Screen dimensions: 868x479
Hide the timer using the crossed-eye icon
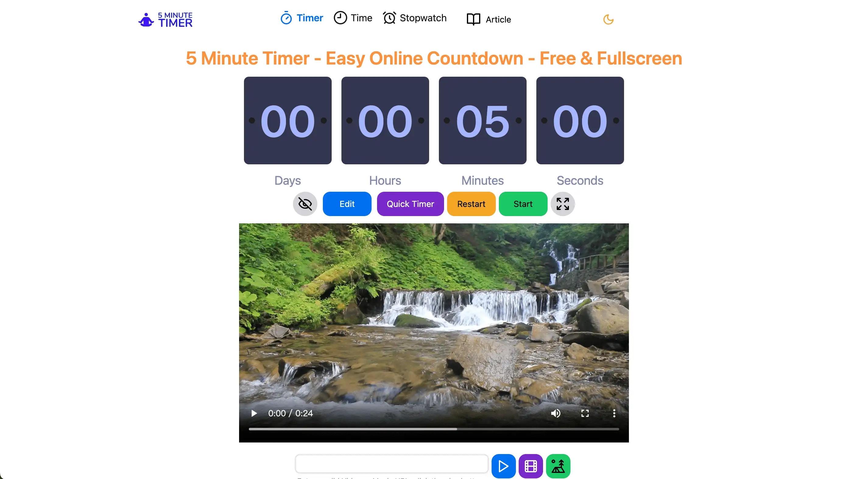pyautogui.click(x=305, y=204)
